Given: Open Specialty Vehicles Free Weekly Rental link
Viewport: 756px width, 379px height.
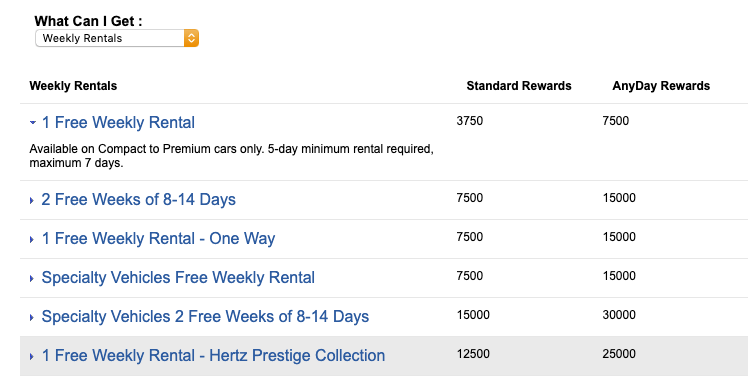Looking at the screenshot, I should (178, 278).
